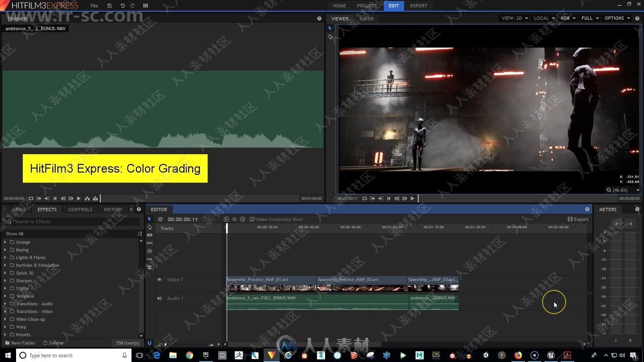Switch to the HOME screen tab

click(339, 6)
